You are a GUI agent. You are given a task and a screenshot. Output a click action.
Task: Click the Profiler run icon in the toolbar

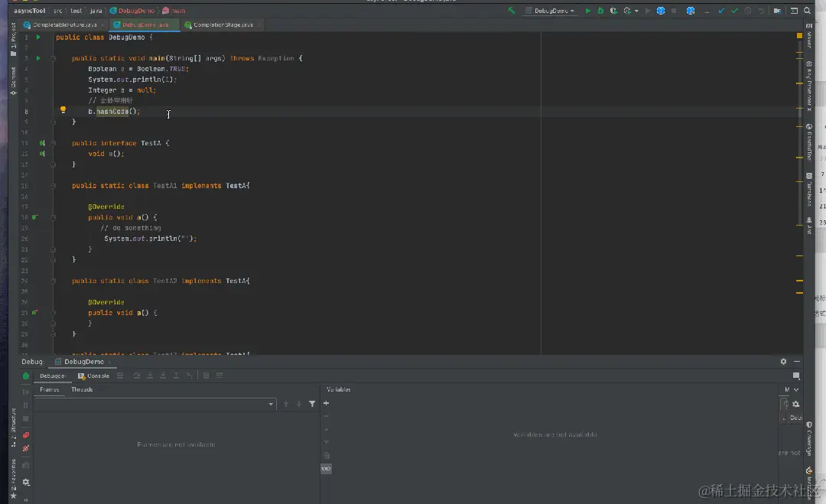[x=627, y=11]
